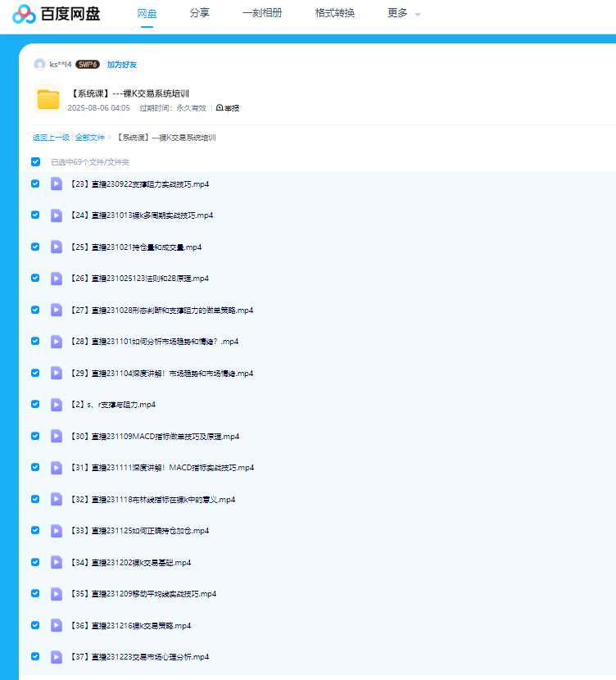616x680 pixels.
Task: Uncheck the checkbox for file 【32】
Action: (x=35, y=499)
